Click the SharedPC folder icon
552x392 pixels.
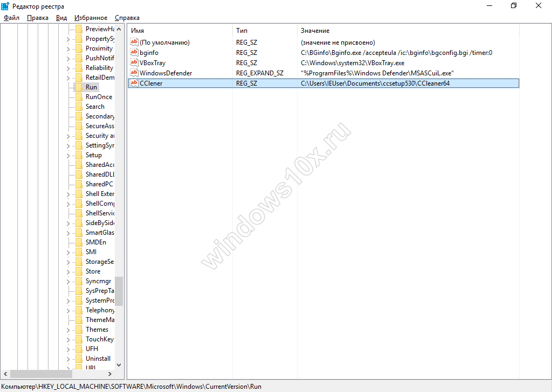[79, 184]
